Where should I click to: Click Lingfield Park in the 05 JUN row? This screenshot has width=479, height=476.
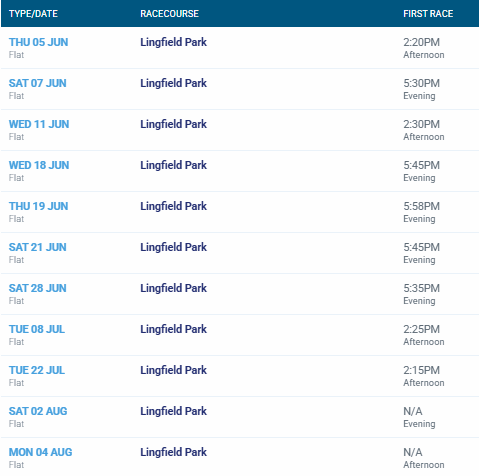(173, 42)
